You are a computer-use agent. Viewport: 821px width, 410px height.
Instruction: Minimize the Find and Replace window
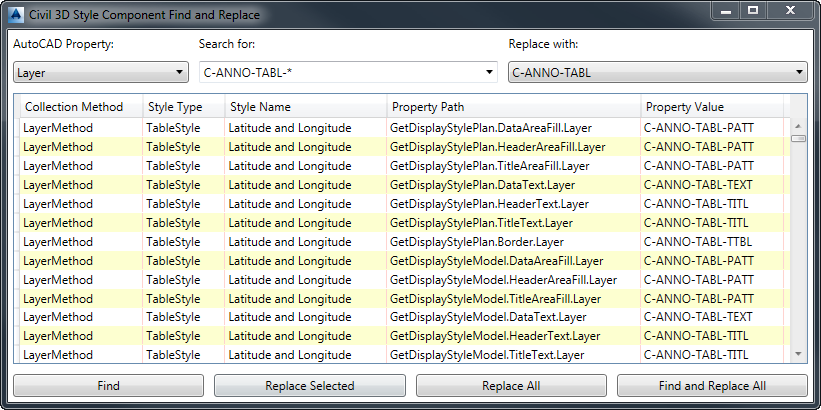(x=724, y=10)
